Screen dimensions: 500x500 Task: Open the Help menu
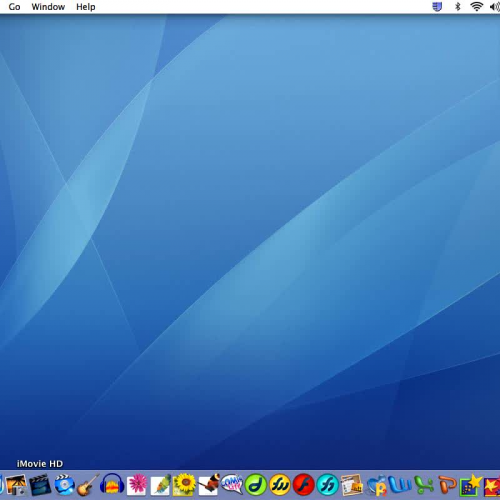[86, 7]
